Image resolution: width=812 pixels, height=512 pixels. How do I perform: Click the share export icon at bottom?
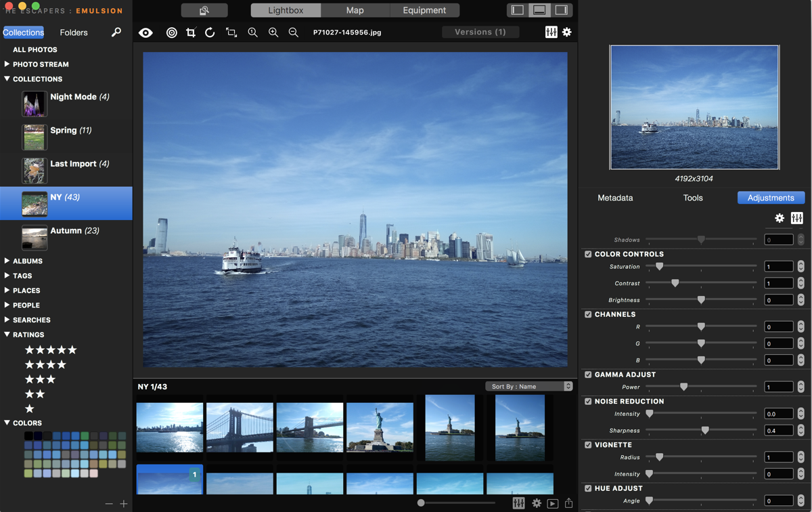[x=569, y=503]
